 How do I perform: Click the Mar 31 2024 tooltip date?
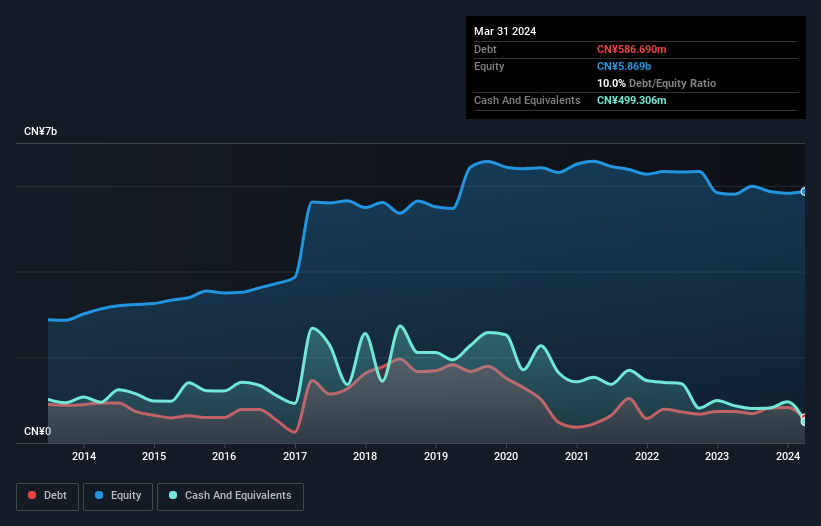(x=505, y=31)
